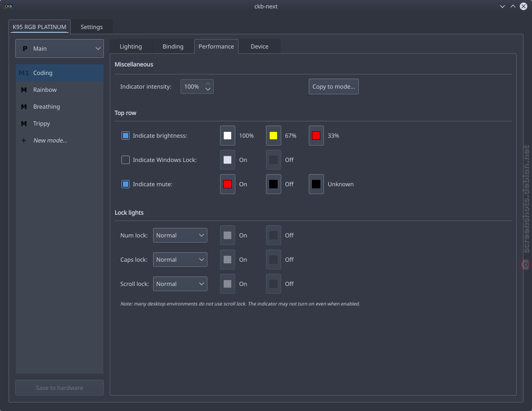
Task: Select the Trippy mode
Action: tap(60, 124)
